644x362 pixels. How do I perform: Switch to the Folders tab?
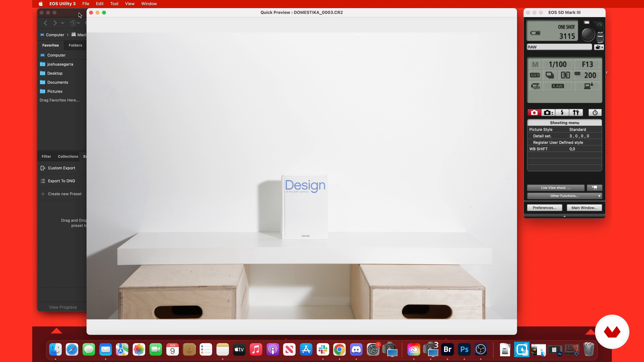(x=75, y=45)
